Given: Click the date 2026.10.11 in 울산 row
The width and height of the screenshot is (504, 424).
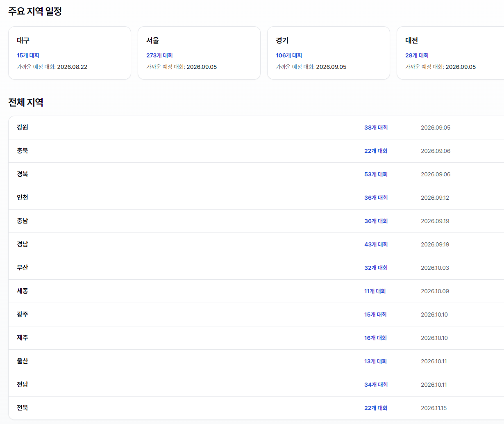Looking at the screenshot, I should (x=434, y=361).
